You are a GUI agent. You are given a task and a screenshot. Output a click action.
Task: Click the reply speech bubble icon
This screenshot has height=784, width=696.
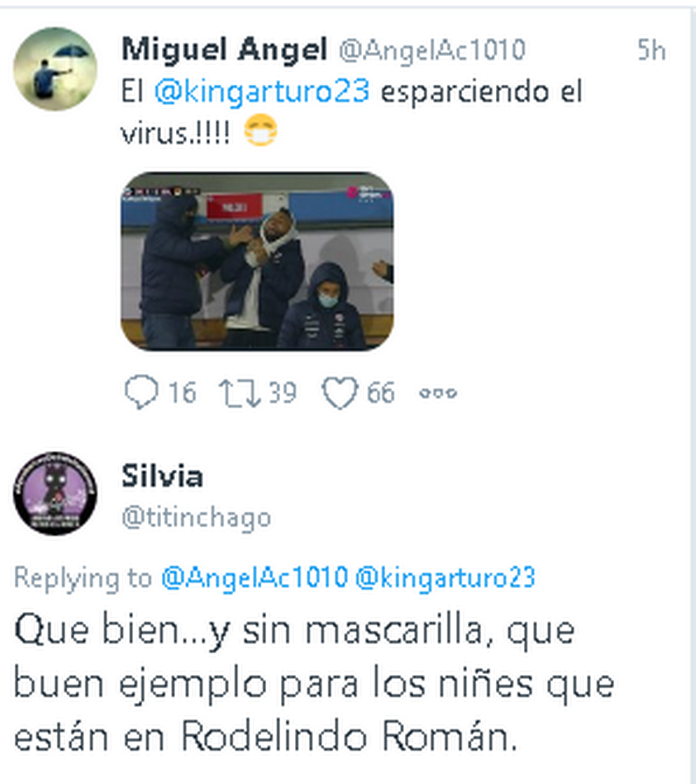(141, 392)
